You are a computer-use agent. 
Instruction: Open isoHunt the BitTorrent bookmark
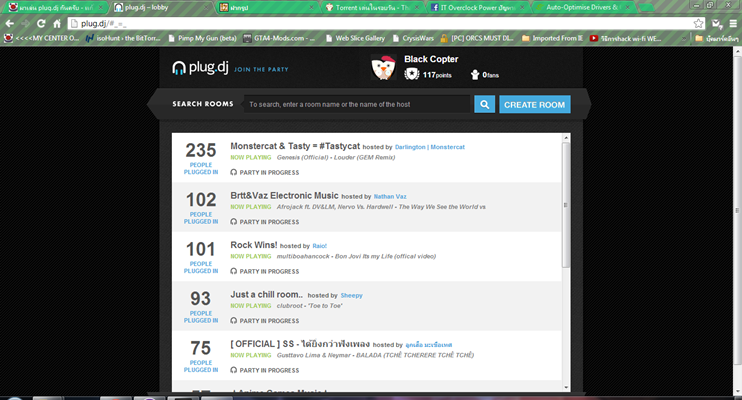coord(123,38)
